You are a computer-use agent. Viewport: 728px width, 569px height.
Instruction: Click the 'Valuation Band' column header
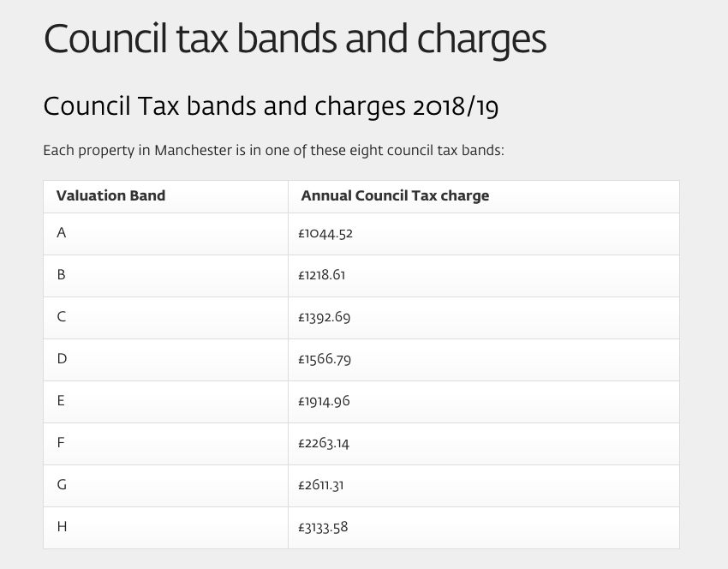tap(110, 195)
